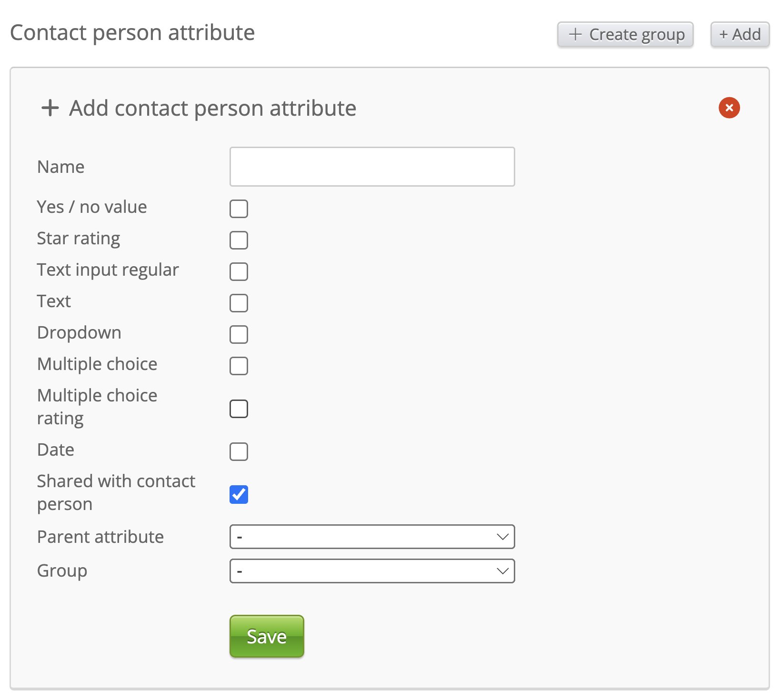The width and height of the screenshot is (780, 700).
Task: Tick the Multiple choice rating checkbox
Action: click(x=239, y=409)
